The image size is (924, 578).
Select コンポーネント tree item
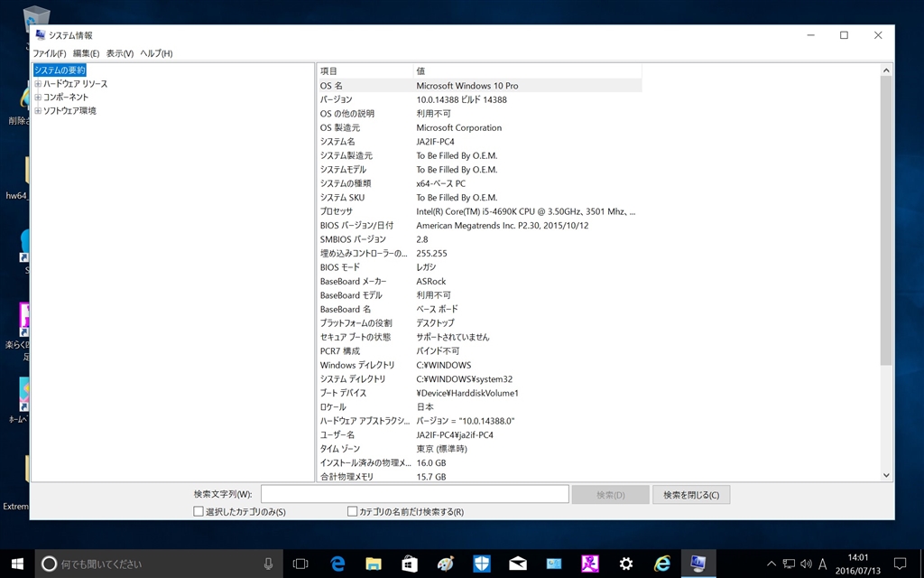(x=65, y=98)
